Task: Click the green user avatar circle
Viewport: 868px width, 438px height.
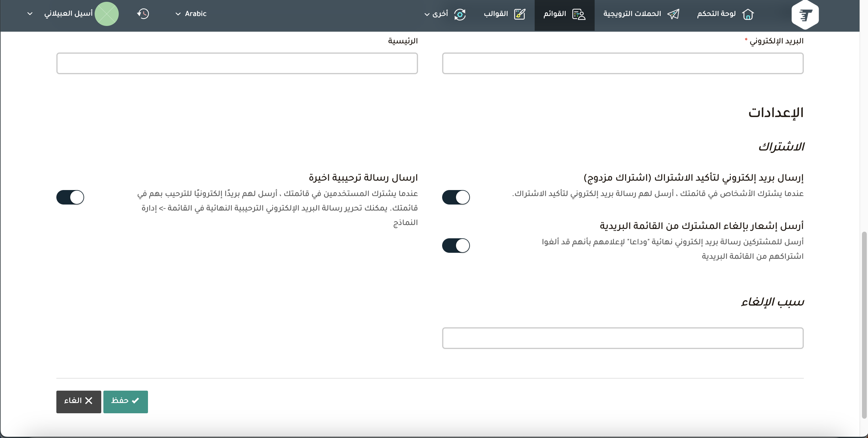Action: 106,14
